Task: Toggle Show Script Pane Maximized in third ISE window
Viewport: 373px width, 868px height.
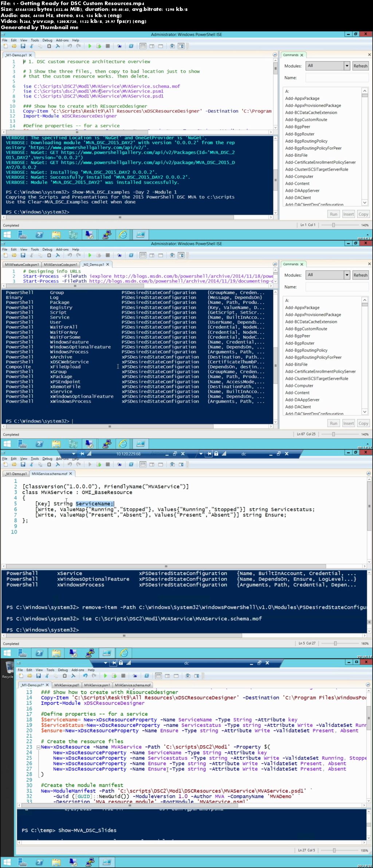Action: (x=161, y=465)
